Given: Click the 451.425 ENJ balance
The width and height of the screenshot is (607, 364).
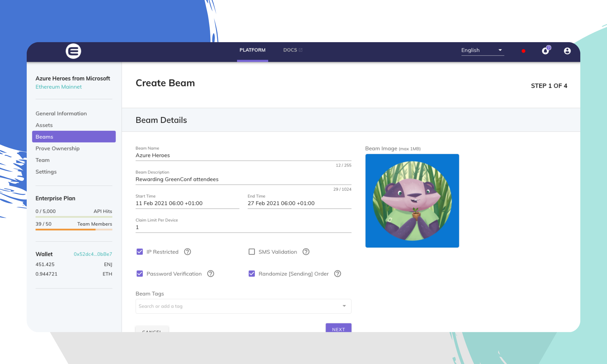Looking at the screenshot, I should pyautogui.click(x=74, y=265).
